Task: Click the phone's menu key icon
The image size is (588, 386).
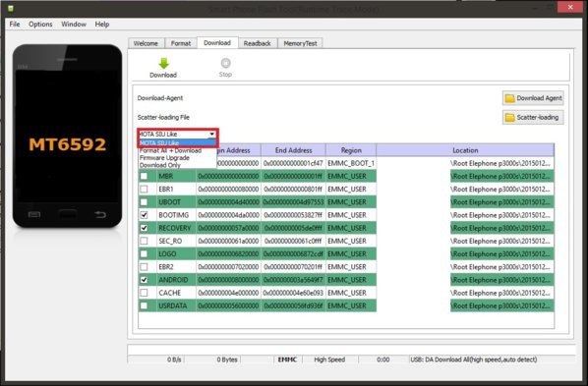Action: click(x=34, y=215)
